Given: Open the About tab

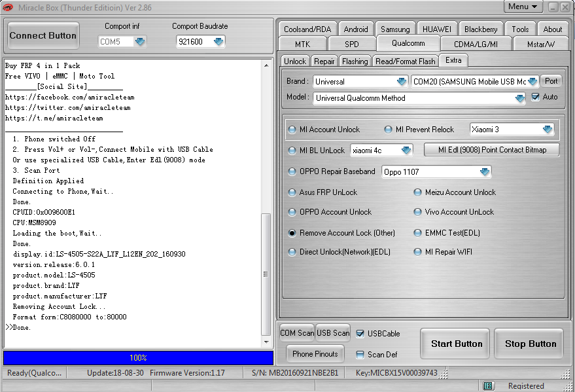Looking at the screenshot, I should 553,29.
